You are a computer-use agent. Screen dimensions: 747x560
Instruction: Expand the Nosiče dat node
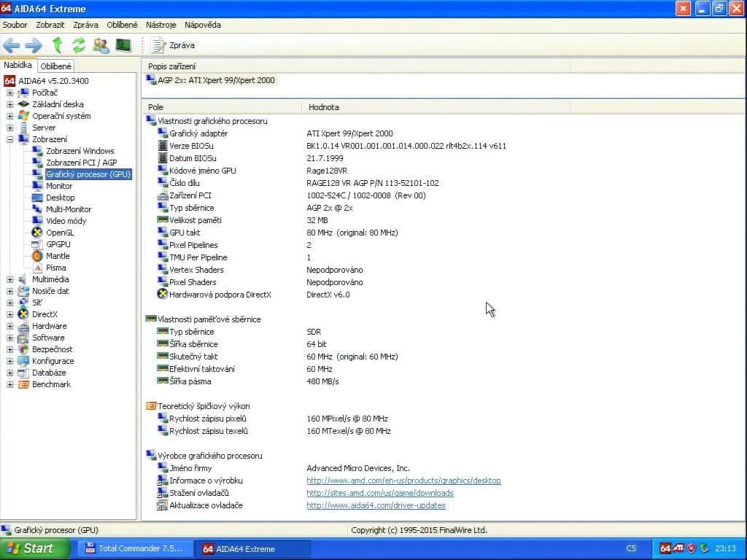click(x=9, y=291)
